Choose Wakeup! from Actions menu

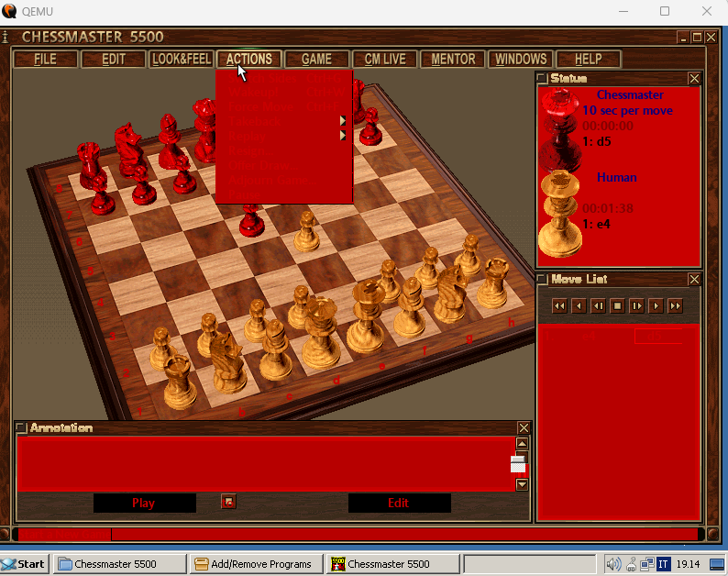coord(284,92)
